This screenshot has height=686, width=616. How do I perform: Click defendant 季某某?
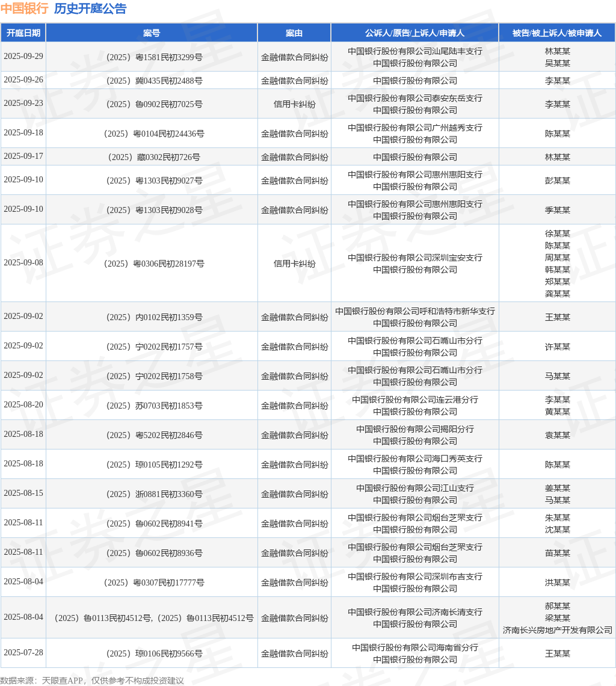558,211
